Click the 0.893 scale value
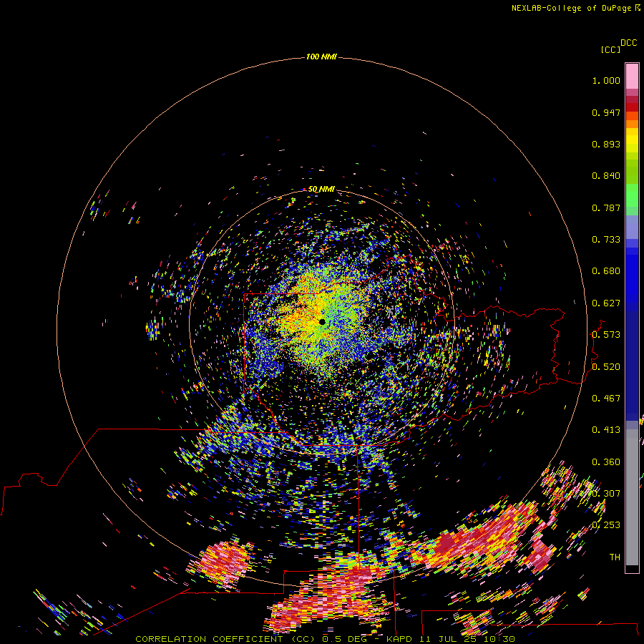This screenshot has width=644, height=644. [606, 144]
